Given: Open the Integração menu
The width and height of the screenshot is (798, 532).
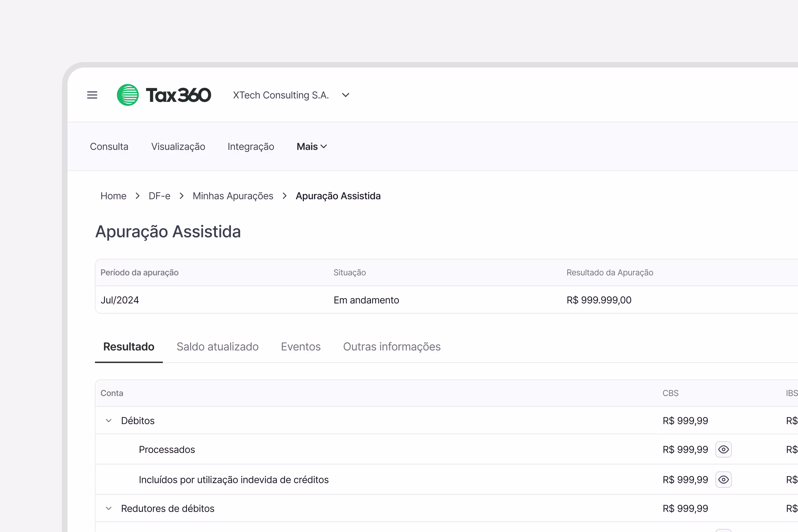Looking at the screenshot, I should pyautogui.click(x=251, y=146).
